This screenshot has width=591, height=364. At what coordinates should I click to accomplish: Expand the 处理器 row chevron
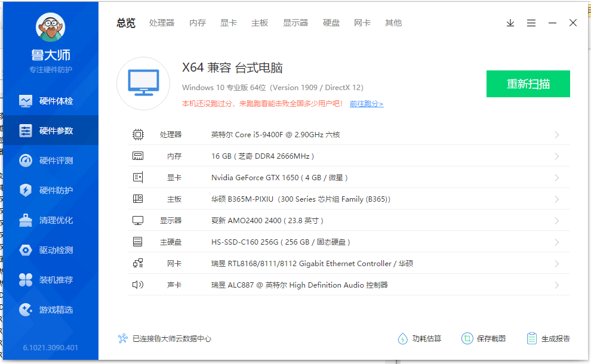[x=556, y=135]
